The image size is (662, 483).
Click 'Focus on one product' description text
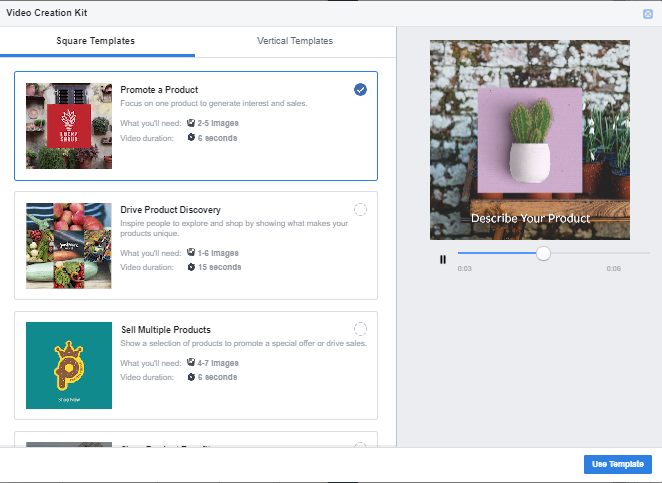click(x=214, y=103)
